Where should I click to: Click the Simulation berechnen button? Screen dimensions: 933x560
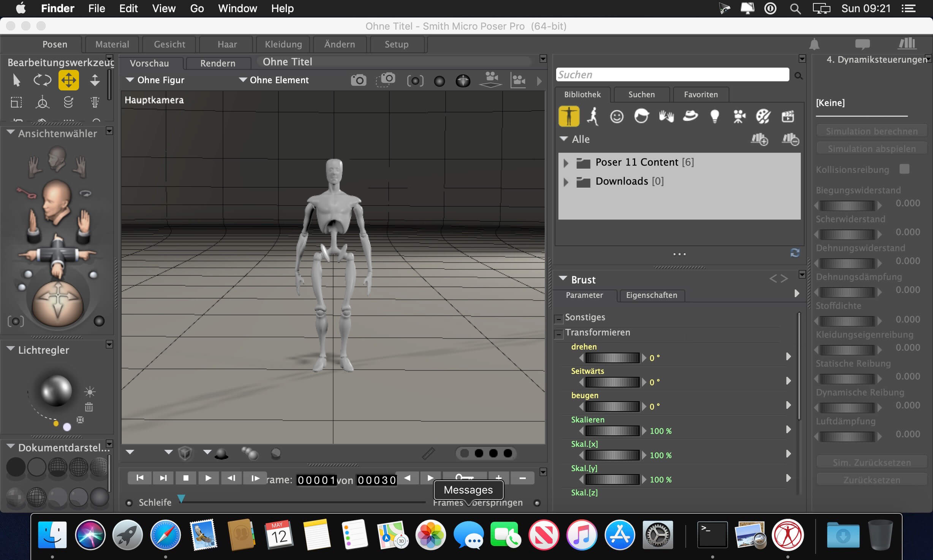click(871, 131)
